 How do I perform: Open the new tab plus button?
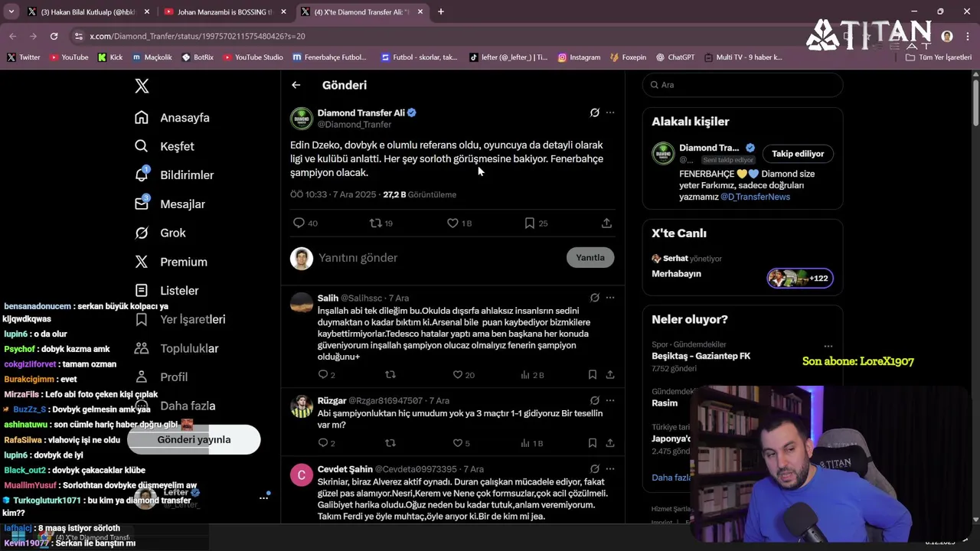(441, 12)
